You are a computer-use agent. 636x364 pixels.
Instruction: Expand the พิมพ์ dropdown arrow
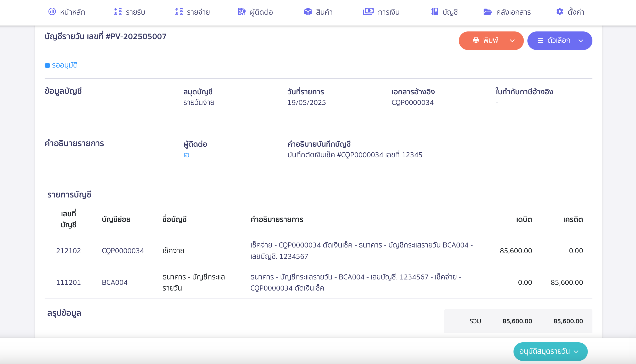click(x=512, y=41)
